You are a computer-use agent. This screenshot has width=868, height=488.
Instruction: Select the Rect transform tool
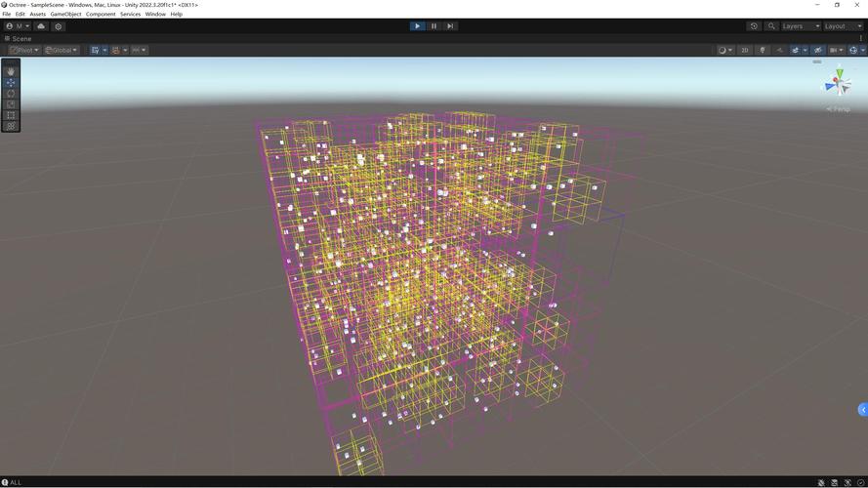pos(11,115)
